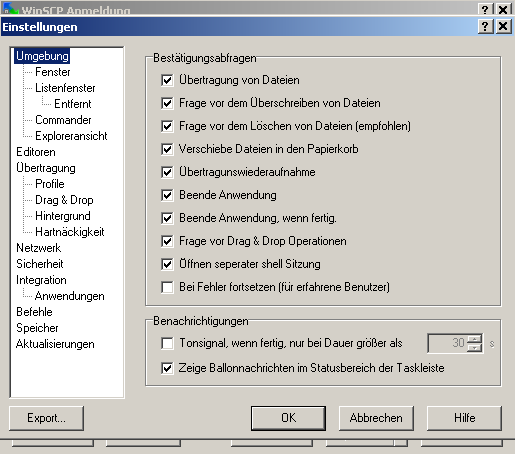Click the Tonsignal duration seconds field

[447, 343]
